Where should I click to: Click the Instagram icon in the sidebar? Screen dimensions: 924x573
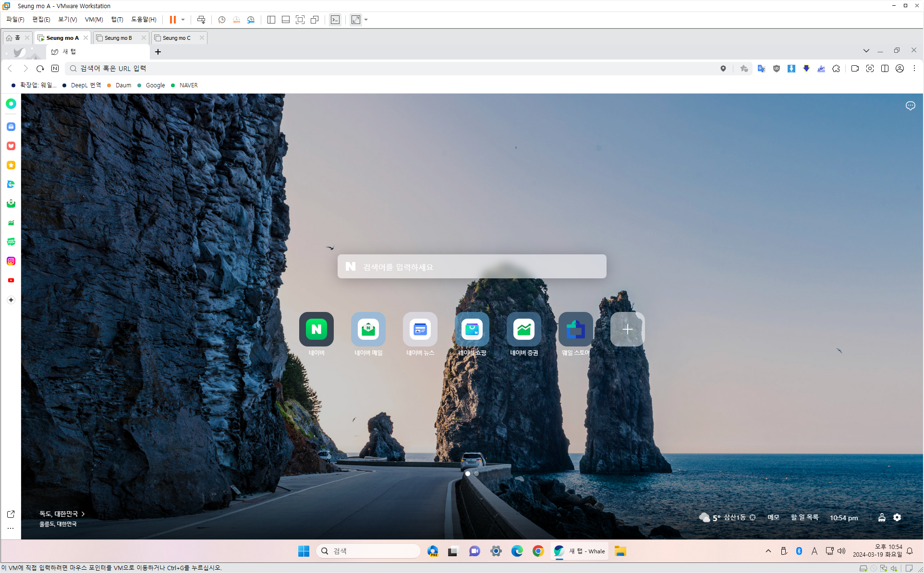11,261
